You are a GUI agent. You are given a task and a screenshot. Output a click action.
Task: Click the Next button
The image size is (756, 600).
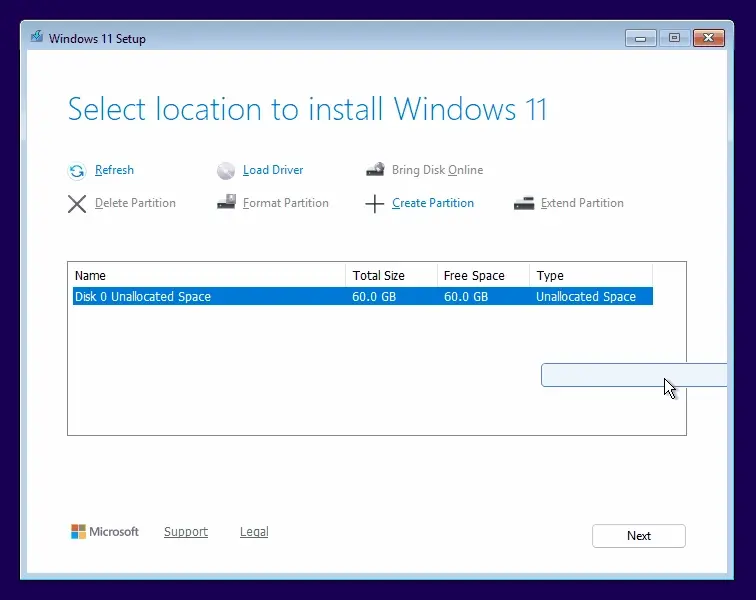click(x=639, y=536)
